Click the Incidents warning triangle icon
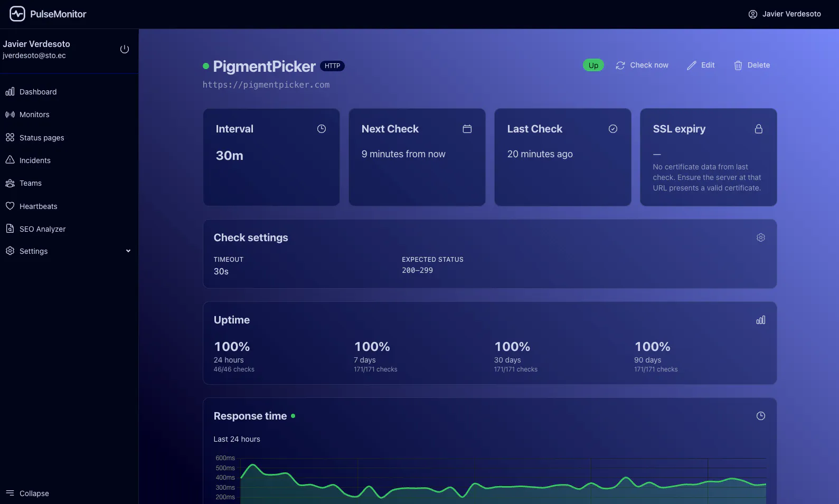Viewport: 839px width, 504px height. click(10, 160)
